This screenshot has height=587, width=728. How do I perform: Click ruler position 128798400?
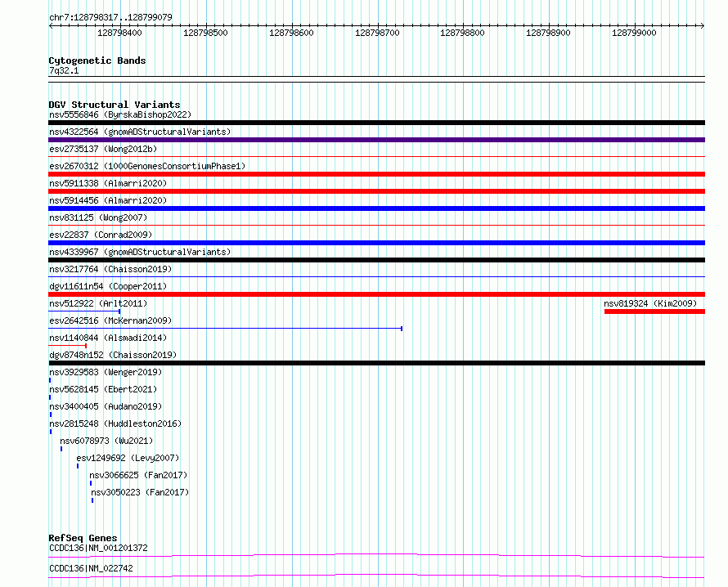pos(119,33)
